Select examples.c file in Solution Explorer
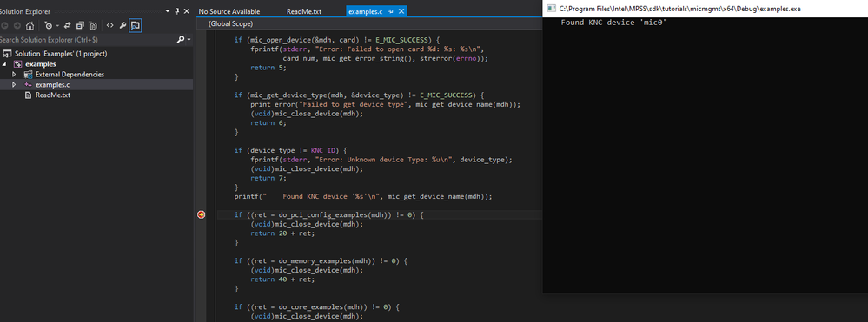868x322 pixels. [x=53, y=85]
